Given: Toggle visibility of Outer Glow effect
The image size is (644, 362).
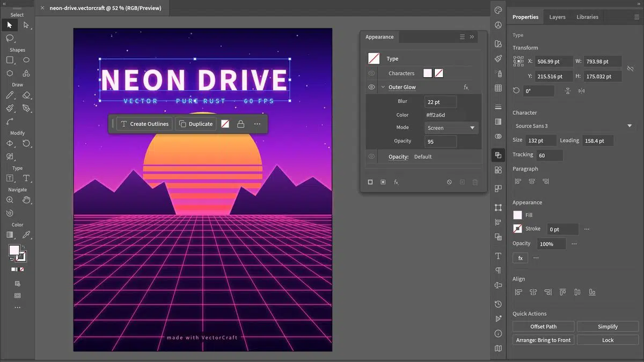Looking at the screenshot, I should click(x=371, y=87).
